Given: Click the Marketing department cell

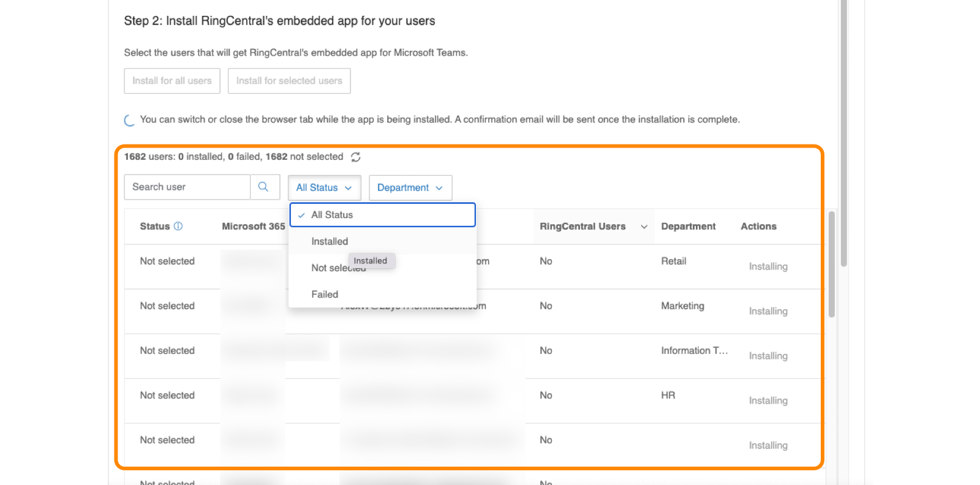Looking at the screenshot, I should pos(682,306).
